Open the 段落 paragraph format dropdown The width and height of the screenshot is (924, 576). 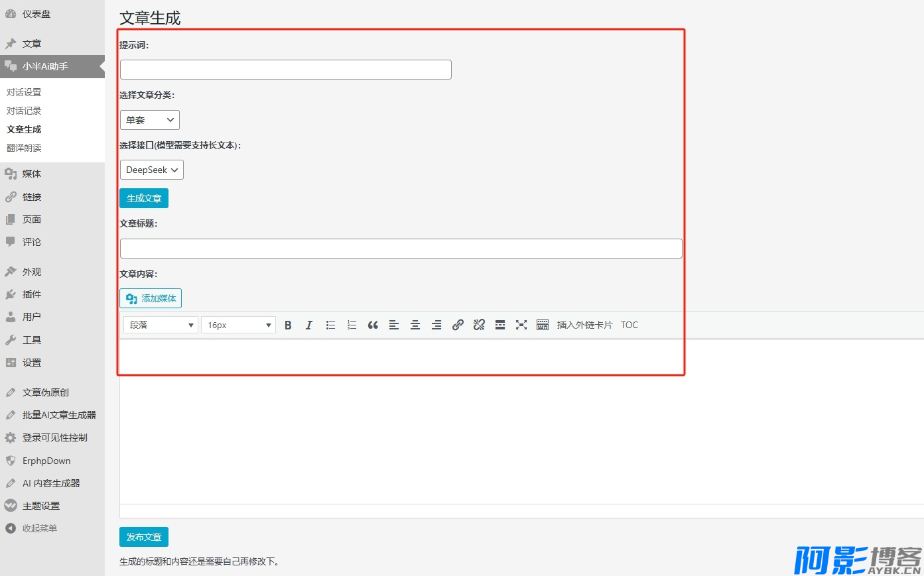tap(161, 325)
